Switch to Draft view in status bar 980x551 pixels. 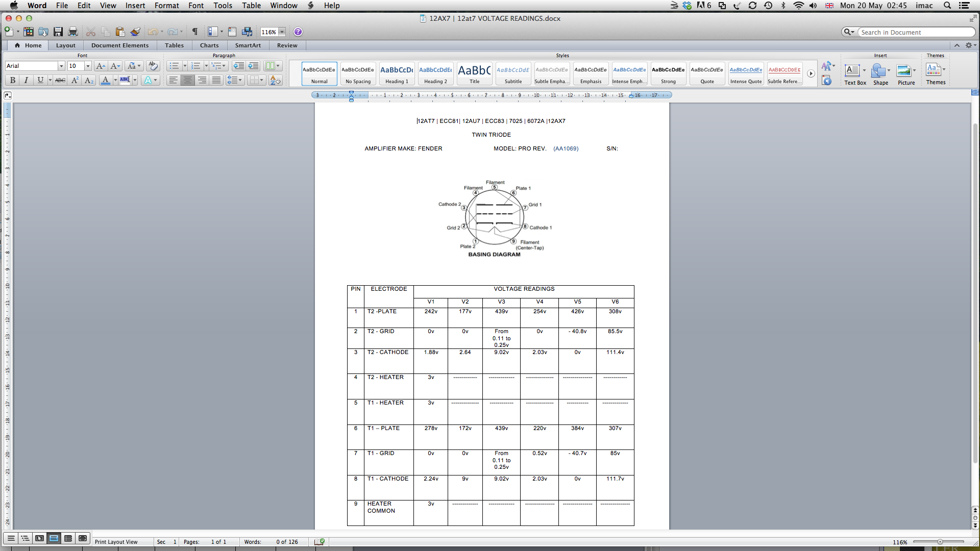click(11, 538)
